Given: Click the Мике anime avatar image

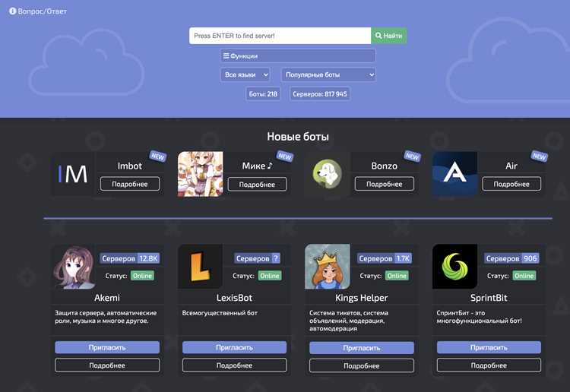Looking at the screenshot, I should point(201,174).
